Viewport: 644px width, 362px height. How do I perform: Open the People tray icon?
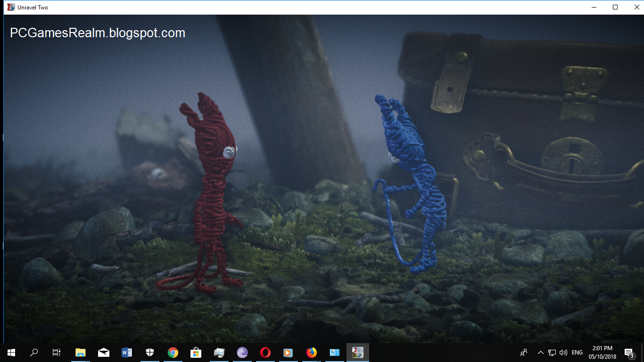(524, 353)
